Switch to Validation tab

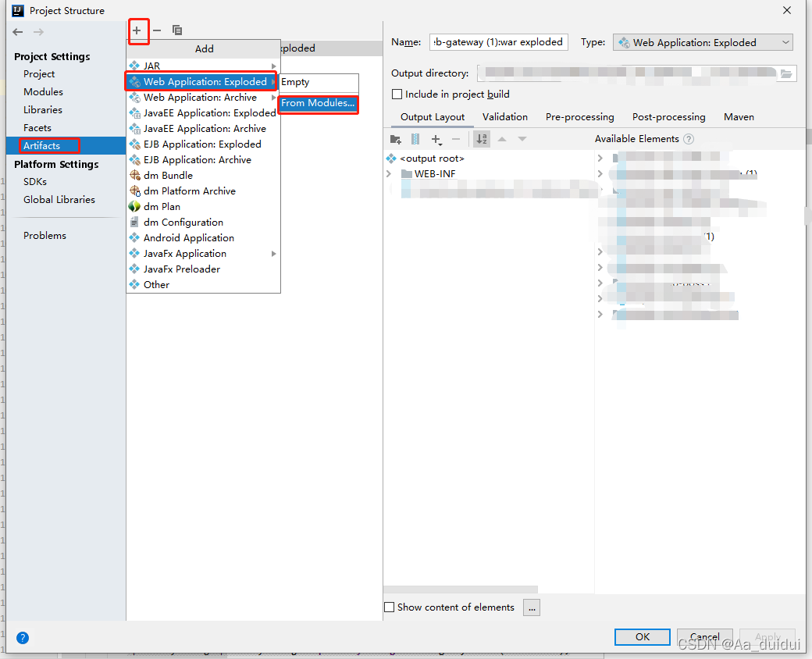pyautogui.click(x=505, y=117)
